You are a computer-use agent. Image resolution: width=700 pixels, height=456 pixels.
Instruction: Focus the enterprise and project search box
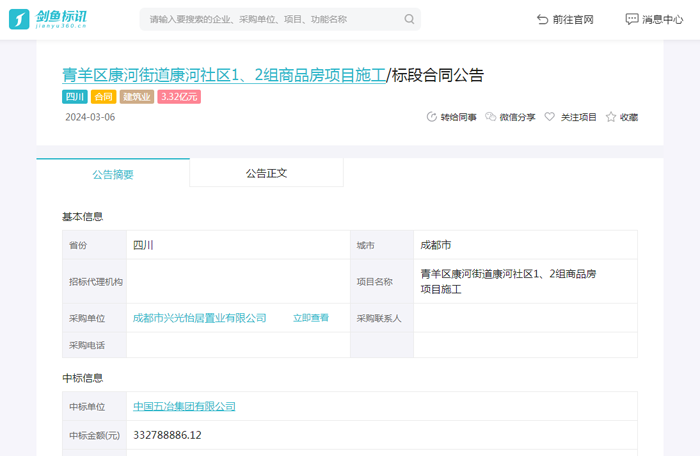tap(270, 19)
